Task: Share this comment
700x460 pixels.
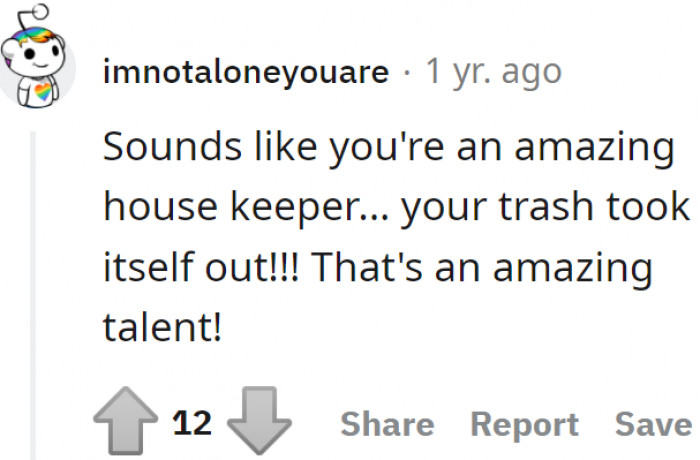Action: pos(387,424)
